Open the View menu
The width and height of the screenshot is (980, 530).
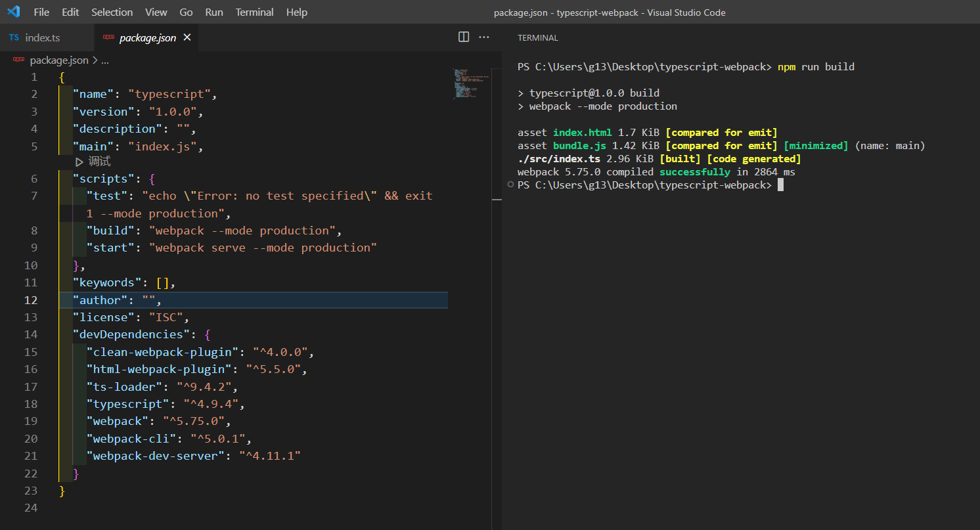coord(156,12)
